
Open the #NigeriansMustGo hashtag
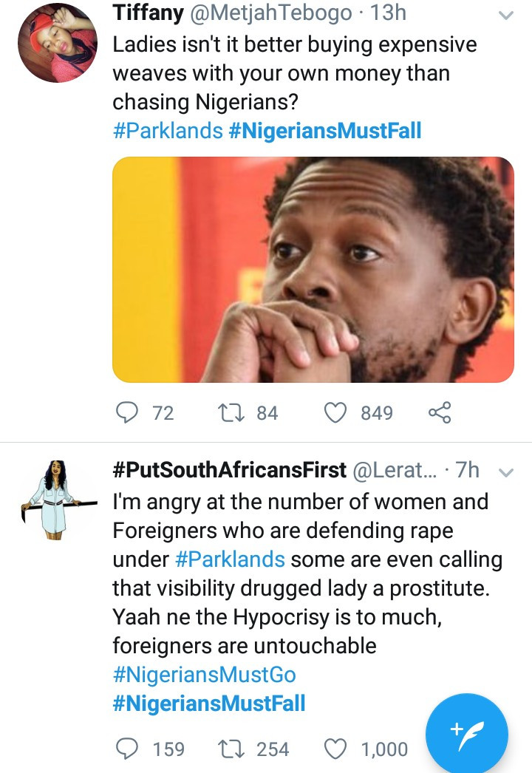205,674
